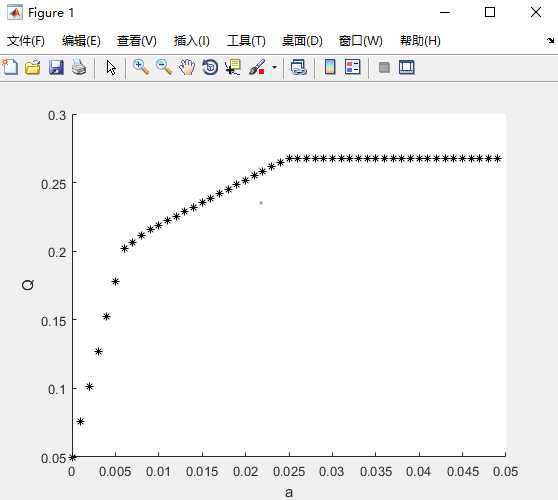Open the 工具(T) menu
Screen dimensions: 558x500
pos(246,41)
